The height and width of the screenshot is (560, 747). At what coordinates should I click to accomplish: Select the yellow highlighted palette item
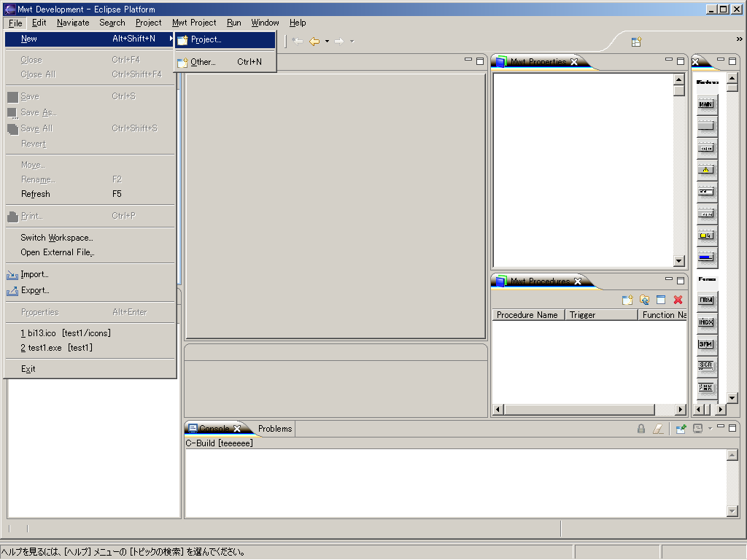(x=706, y=236)
